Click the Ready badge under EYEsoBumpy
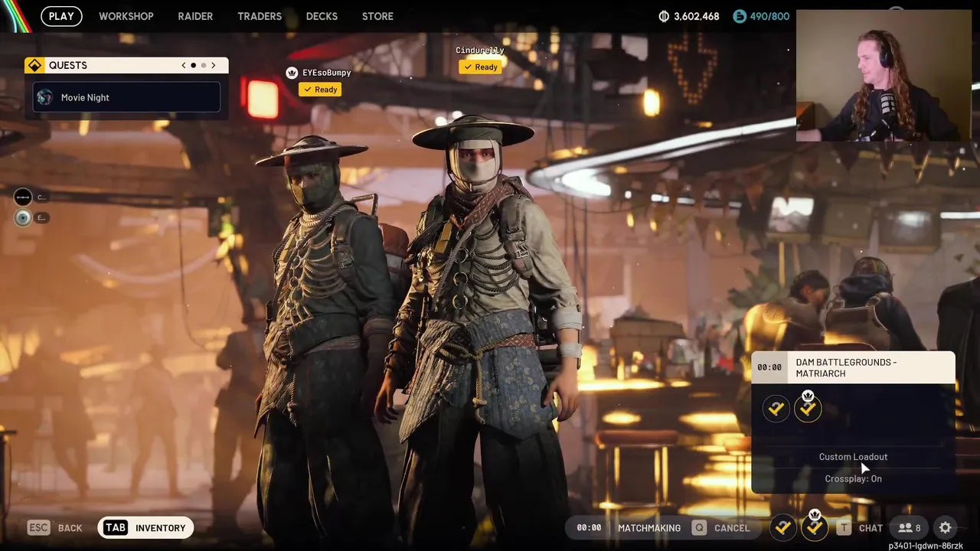 point(320,90)
